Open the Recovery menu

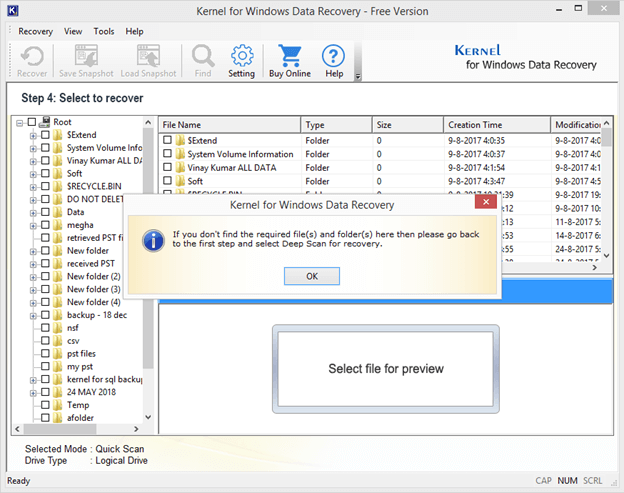coord(35,31)
